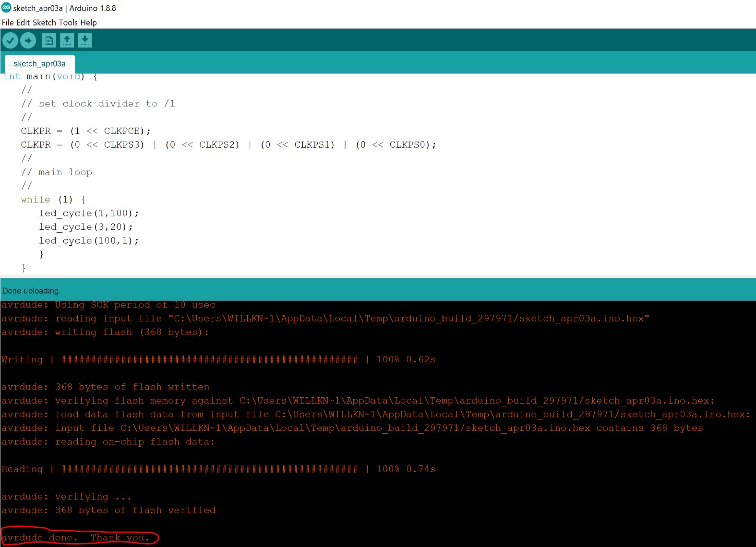Open a sketch with the Open icon
This screenshot has height=547, width=756.
pos(67,40)
